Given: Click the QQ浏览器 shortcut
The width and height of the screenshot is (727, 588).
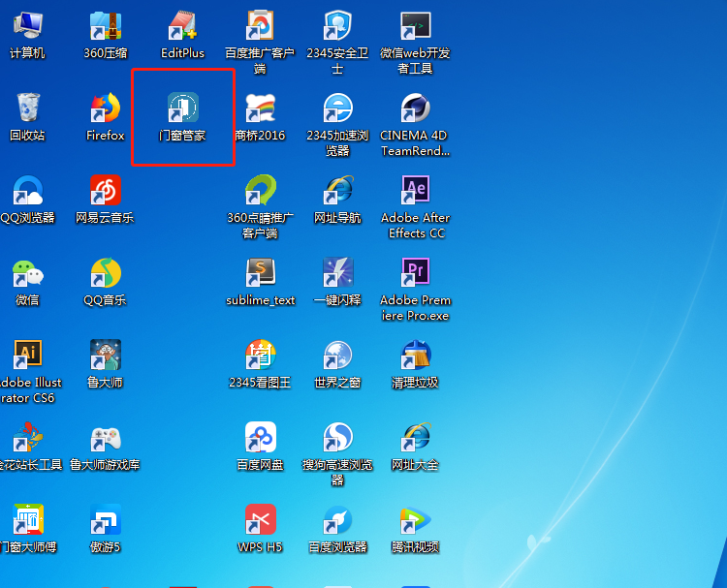Looking at the screenshot, I should pos(28,190).
